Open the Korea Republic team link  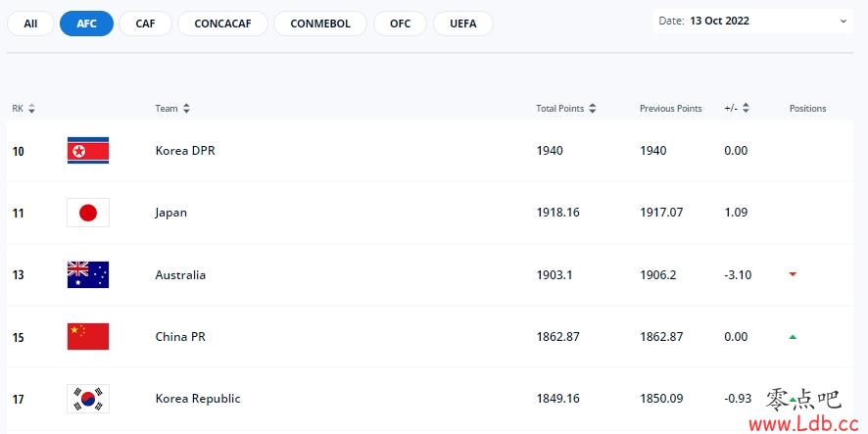pos(198,399)
